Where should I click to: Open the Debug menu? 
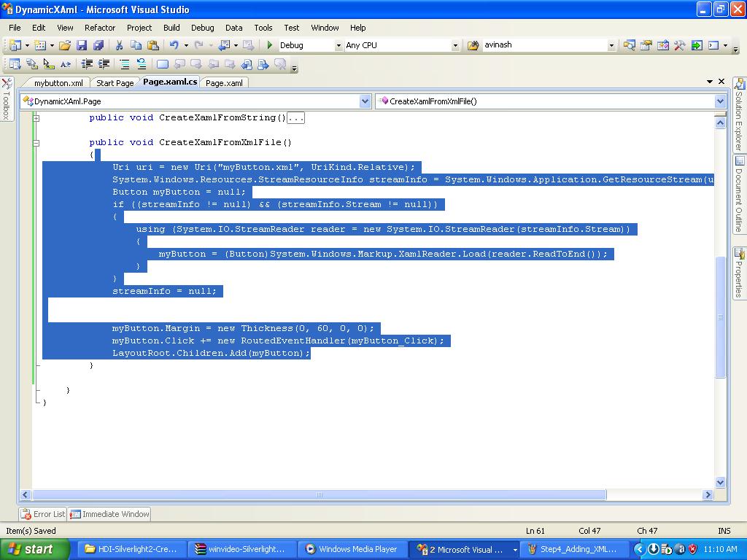pos(203,28)
